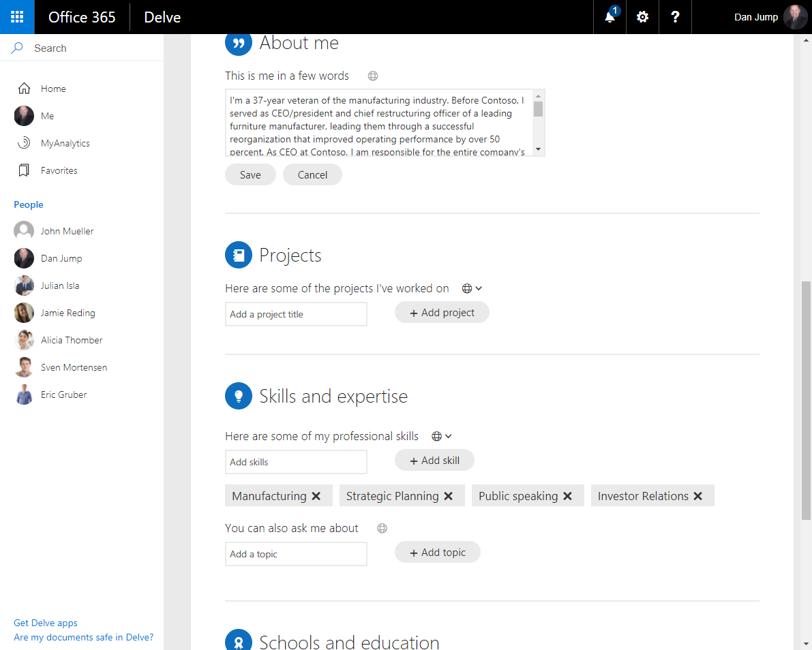Open the Get Delve apps link

(x=46, y=623)
